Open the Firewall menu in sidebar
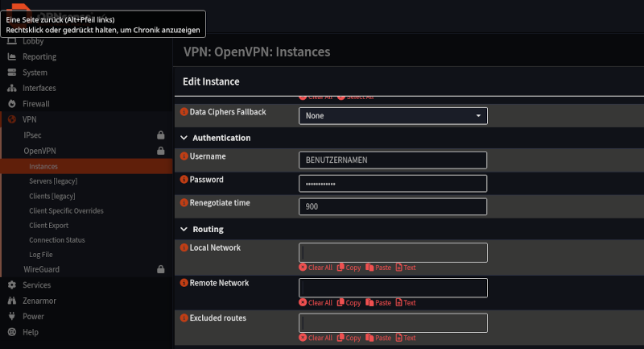Image resolution: width=644 pixels, height=349 pixels. (35, 104)
